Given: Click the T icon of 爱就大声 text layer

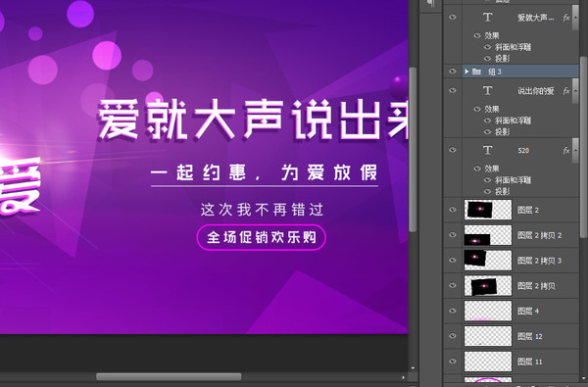Looking at the screenshot, I should (487, 18).
